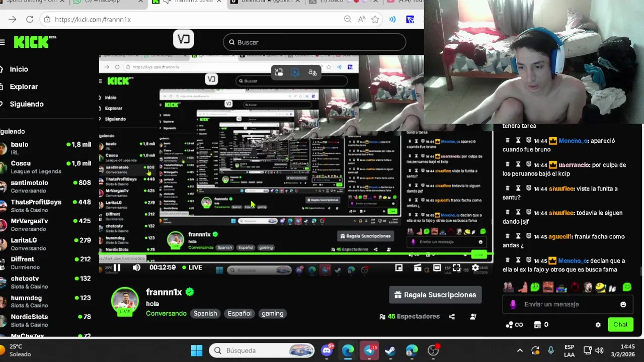The width and height of the screenshot is (644, 362).
Task: Insert the yellow bee emote
Action: (x=601, y=287)
